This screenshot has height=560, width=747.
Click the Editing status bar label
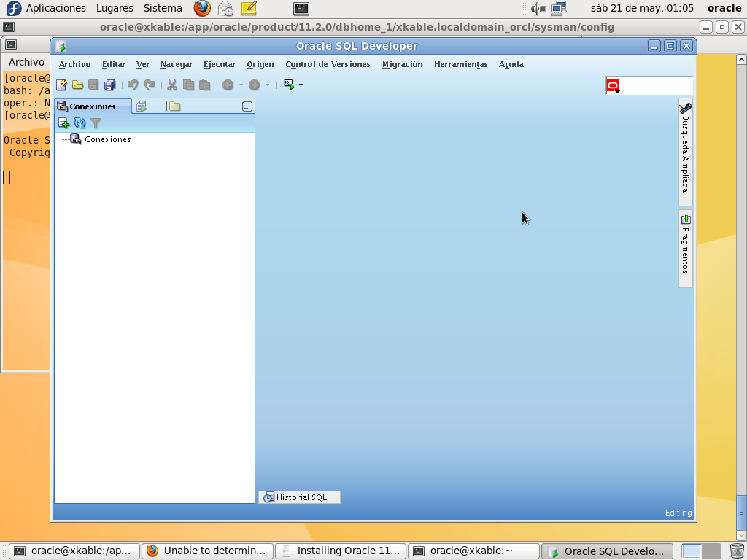(x=678, y=513)
